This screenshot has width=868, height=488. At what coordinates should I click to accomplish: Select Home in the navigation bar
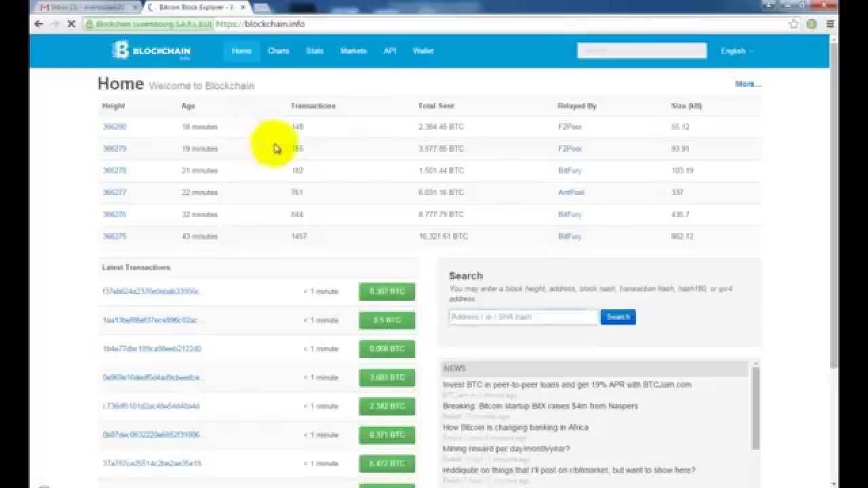coord(241,51)
